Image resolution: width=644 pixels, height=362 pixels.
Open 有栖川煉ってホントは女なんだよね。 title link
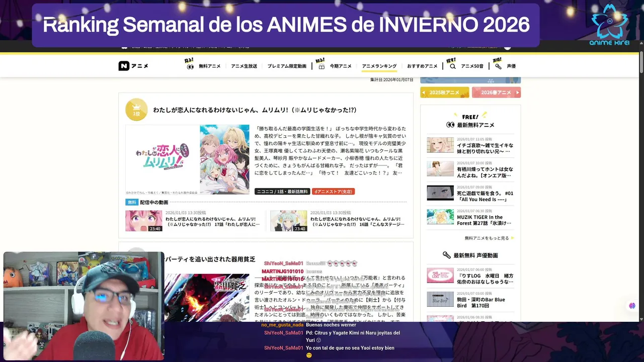(485, 172)
